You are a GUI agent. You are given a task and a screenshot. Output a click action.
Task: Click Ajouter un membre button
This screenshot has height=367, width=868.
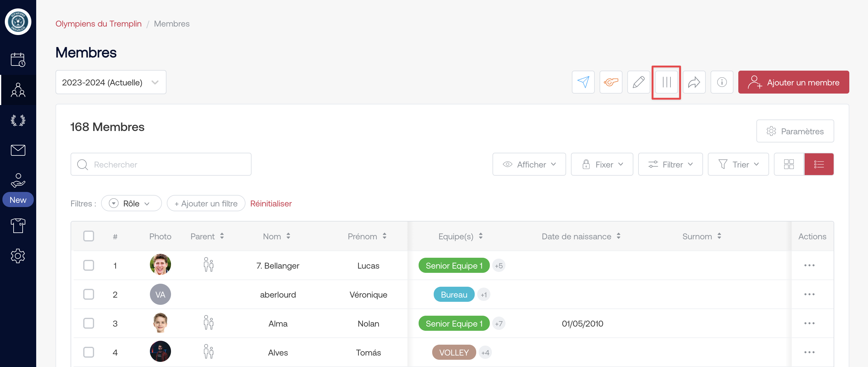tap(793, 82)
